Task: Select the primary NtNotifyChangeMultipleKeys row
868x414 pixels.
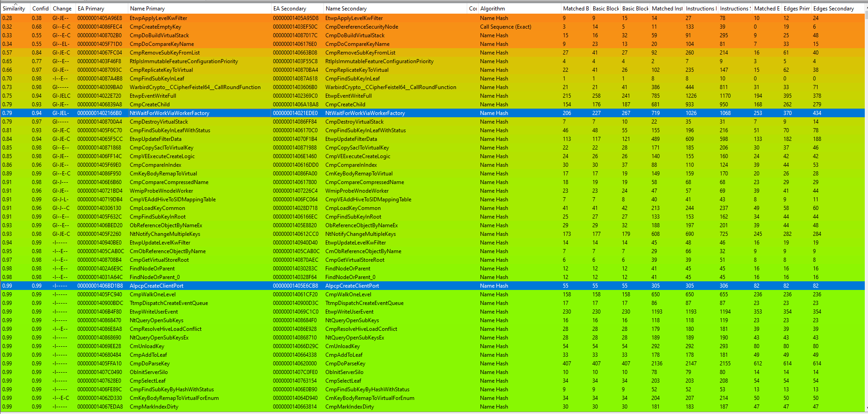Action: point(165,234)
